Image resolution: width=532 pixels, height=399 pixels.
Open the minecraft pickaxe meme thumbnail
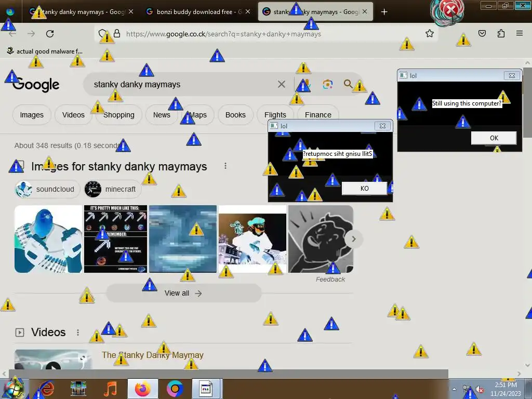click(x=115, y=239)
